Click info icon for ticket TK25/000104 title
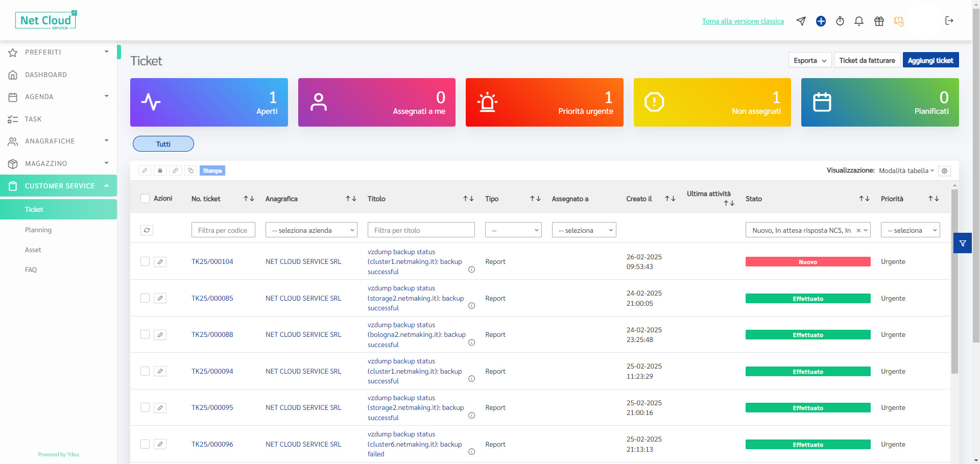 471,270
